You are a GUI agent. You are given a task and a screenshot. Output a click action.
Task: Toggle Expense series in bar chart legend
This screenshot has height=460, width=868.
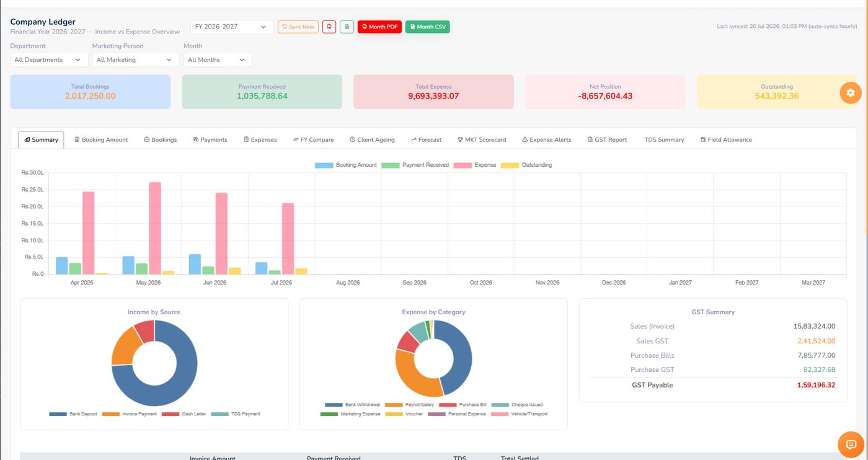click(475, 165)
